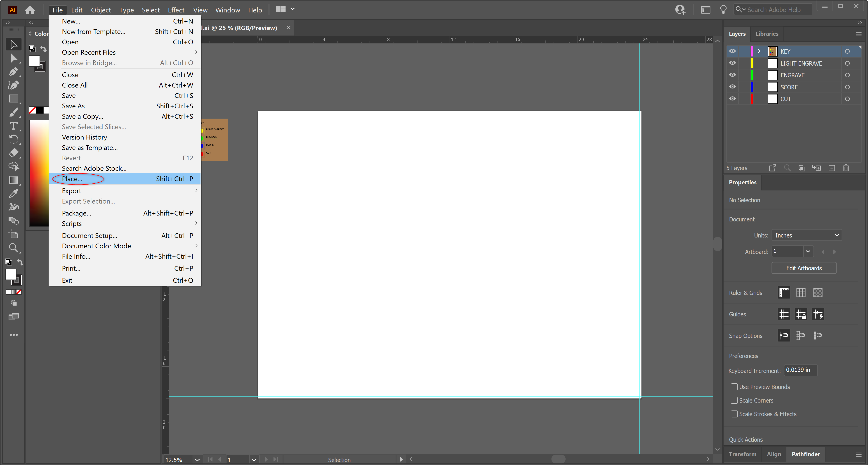Click Delete Selection trash icon in Layers

[846, 168]
